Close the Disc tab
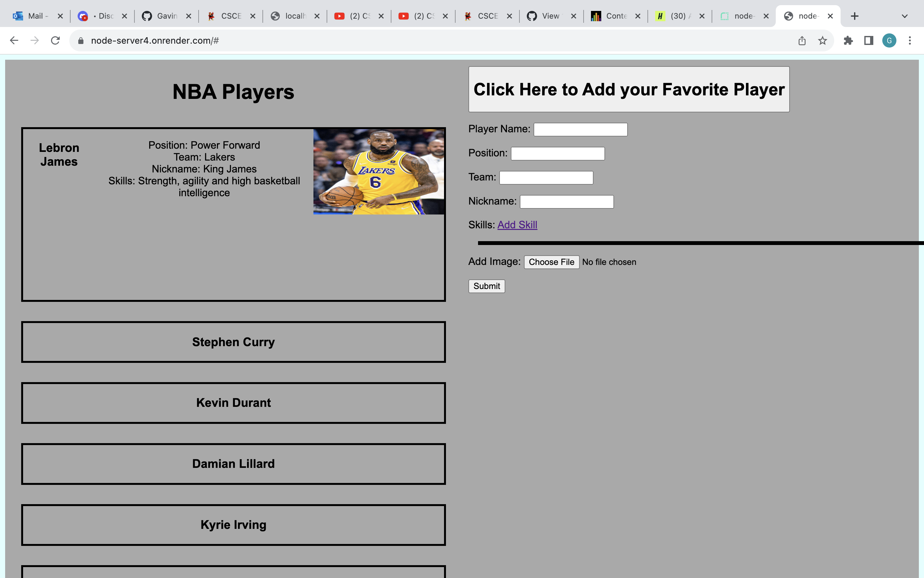Viewport: 924px width, 578px height. 124,16
